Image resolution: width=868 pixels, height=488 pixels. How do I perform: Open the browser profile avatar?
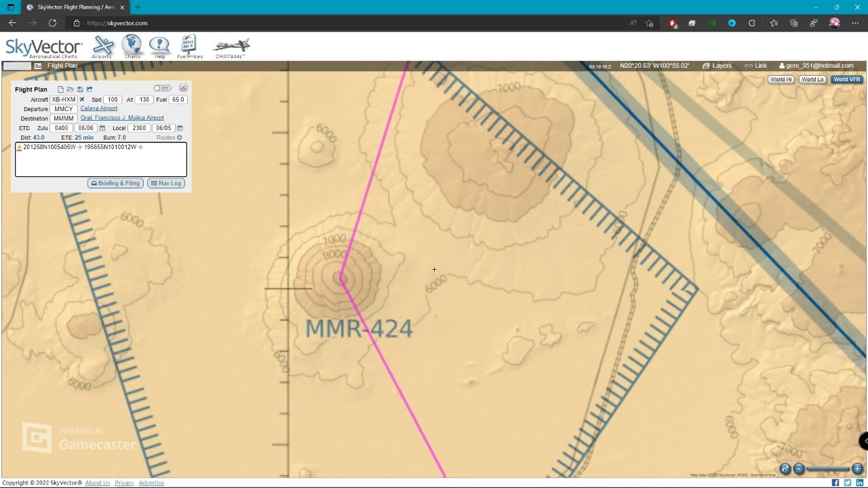pyautogui.click(x=835, y=23)
